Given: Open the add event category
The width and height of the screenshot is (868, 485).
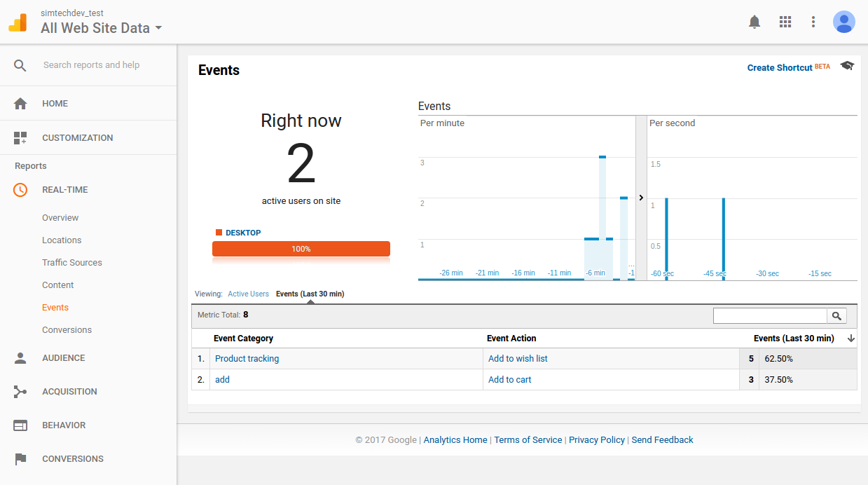Looking at the screenshot, I should click(x=222, y=380).
